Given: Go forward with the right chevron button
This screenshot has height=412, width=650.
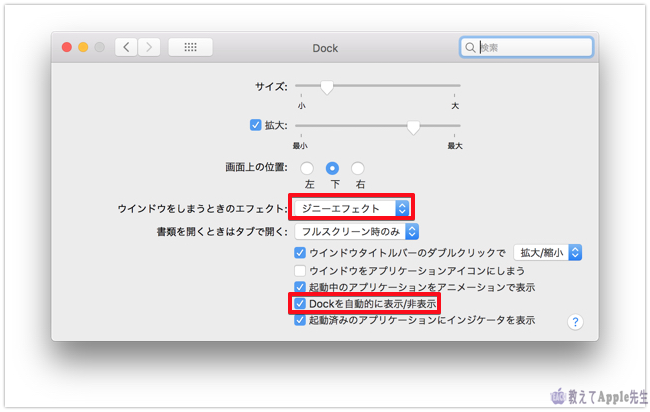Looking at the screenshot, I should coord(149,47).
